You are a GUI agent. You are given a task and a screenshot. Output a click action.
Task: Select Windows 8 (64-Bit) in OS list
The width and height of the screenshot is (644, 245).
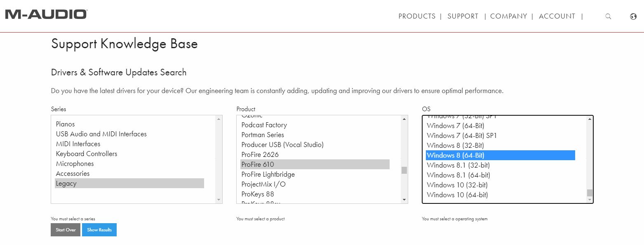coord(501,155)
